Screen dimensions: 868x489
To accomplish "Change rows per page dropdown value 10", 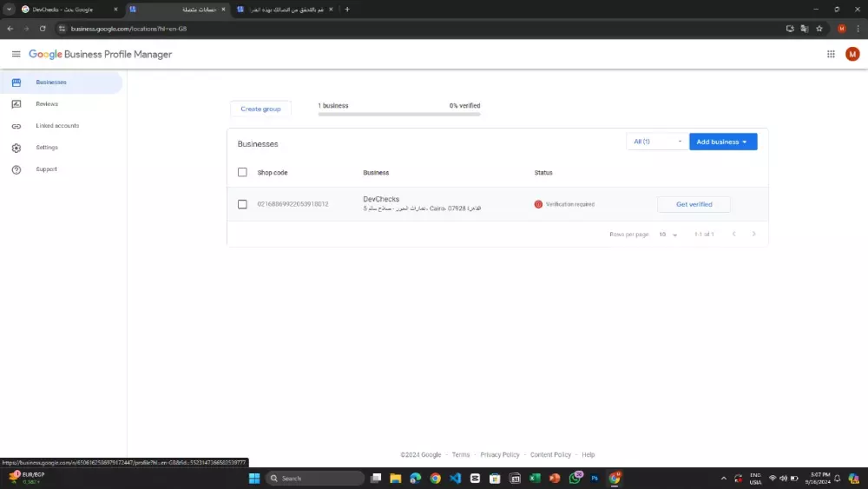I will pos(667,235).
